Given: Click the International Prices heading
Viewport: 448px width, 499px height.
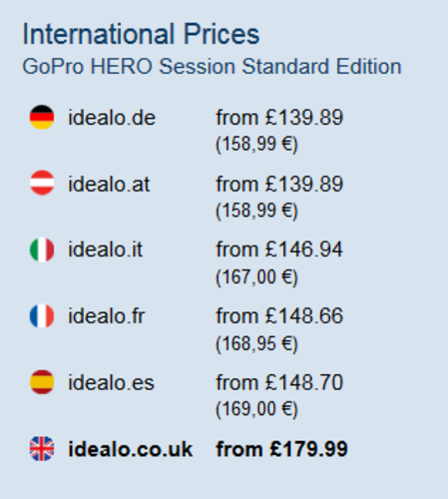Looking at the screenshot, I should tap(141, 34).
